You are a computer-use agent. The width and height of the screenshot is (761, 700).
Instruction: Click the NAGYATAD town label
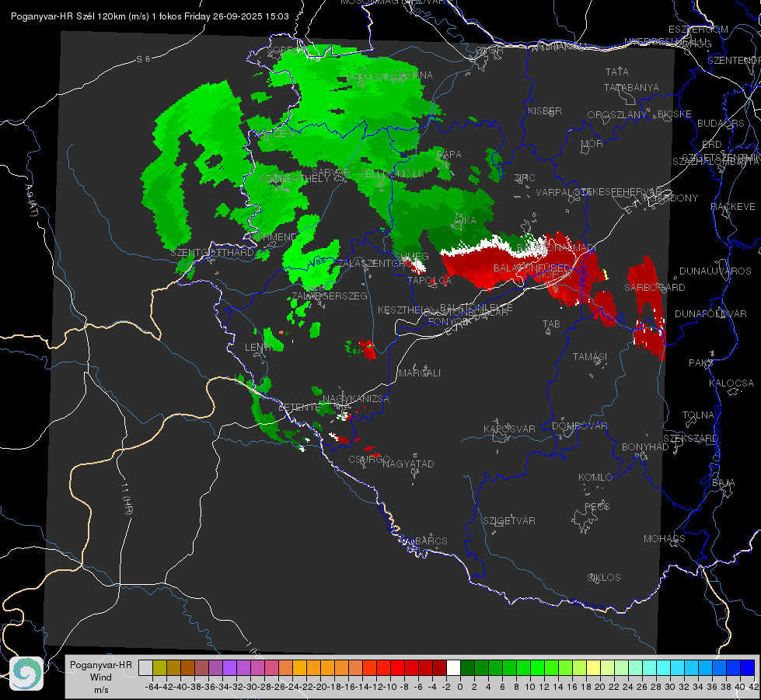point(408,464)
